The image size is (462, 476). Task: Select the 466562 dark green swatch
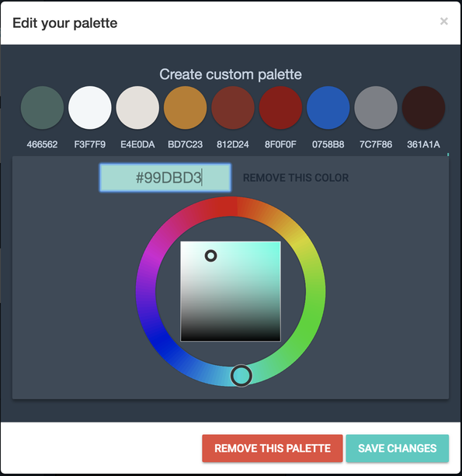[x=42, y=108]
